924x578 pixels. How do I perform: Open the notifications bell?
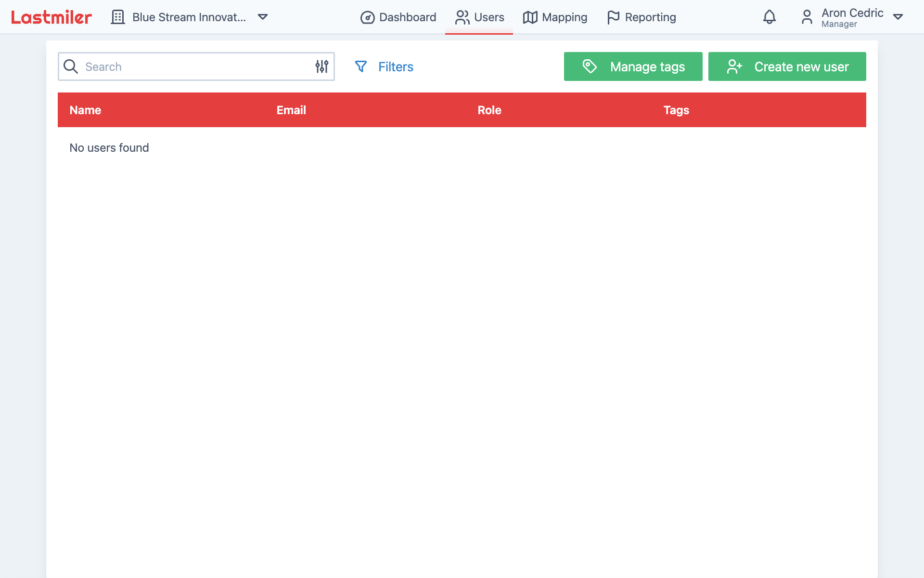pos(770,17)
